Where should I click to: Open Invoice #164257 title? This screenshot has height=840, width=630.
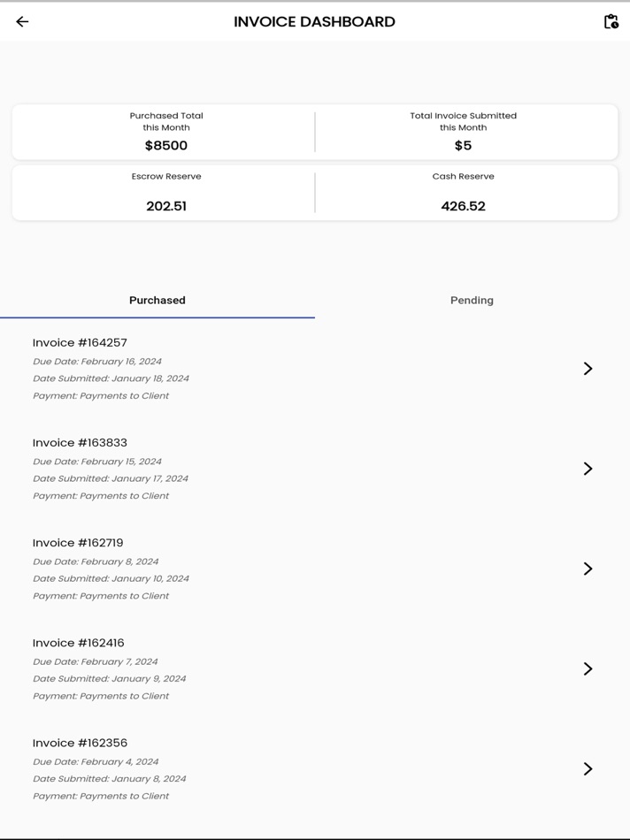click(80, 343)
